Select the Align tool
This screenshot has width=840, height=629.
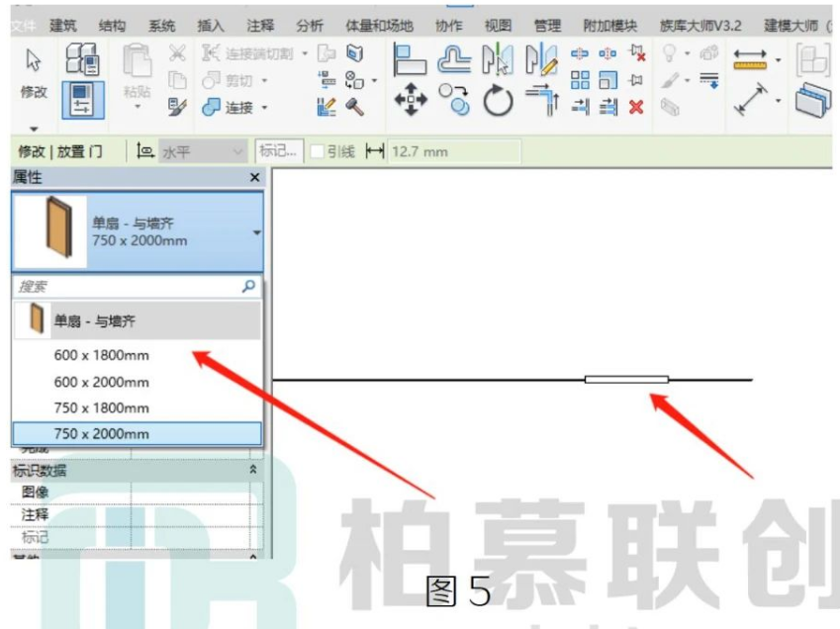pyautogui.click(x=410, y=59)
